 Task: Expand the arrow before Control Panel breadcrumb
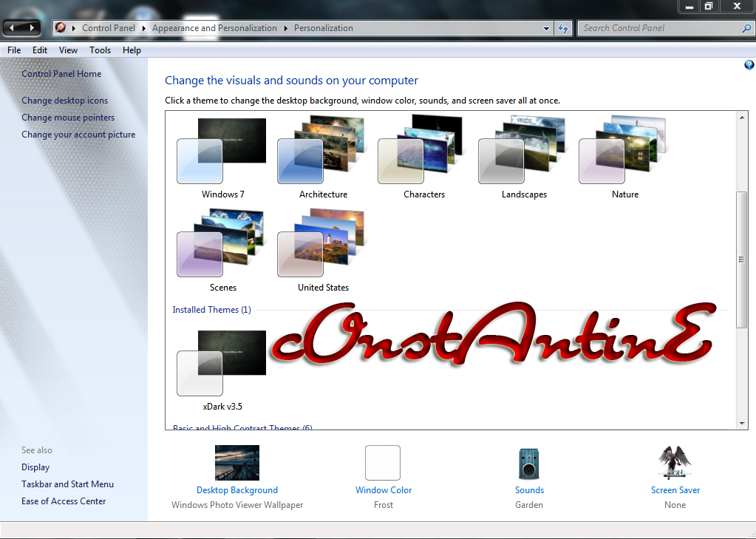(x=74, y=29)
